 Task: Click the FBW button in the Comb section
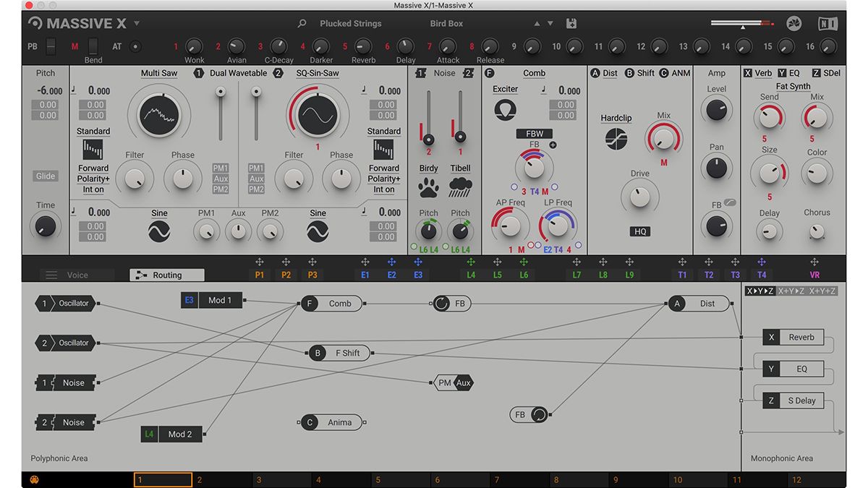pyautogui.click(x=534, y=133)
